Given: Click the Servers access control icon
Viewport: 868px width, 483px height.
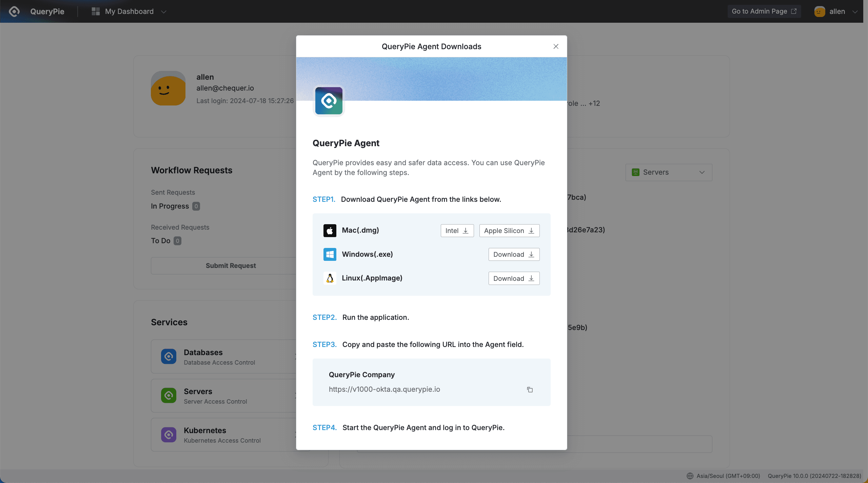Looking at the screenshot, I should [169, 395].
